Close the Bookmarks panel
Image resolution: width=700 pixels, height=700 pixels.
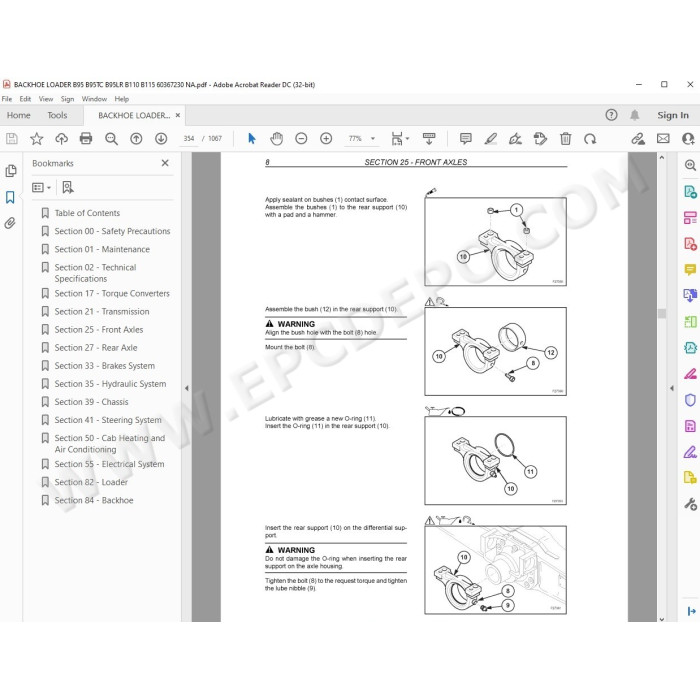point(165,163)
